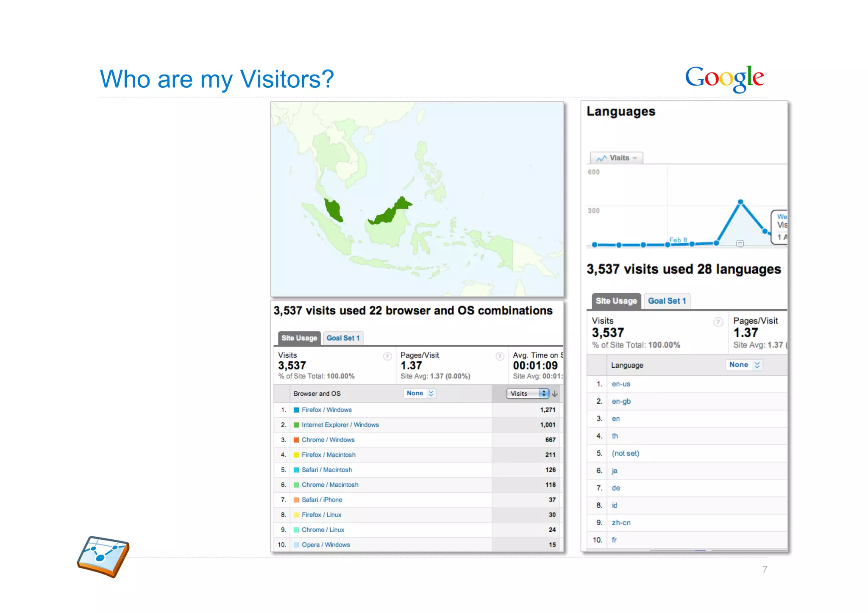Viewport: 868px width, 613px height.
Task: Click the Language column header
Action: pos(627,365)
